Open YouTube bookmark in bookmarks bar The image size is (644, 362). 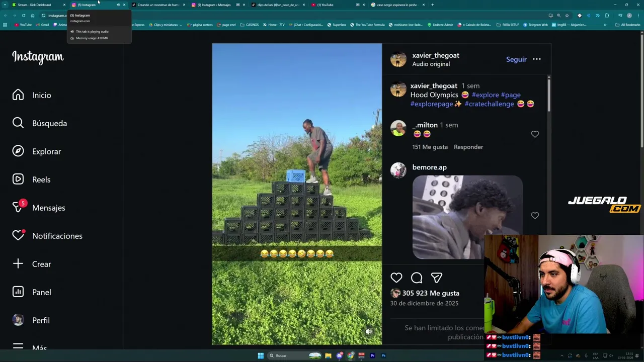(x=23, y=25)
